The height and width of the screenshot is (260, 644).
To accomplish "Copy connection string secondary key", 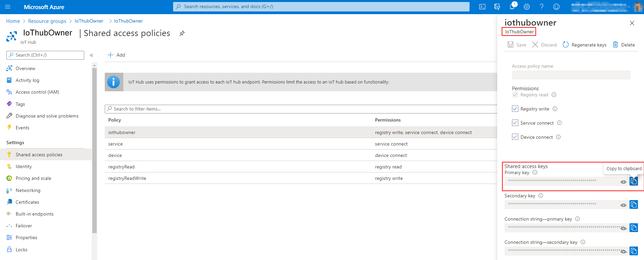I will pyautogui.click(x=634, y=251).
